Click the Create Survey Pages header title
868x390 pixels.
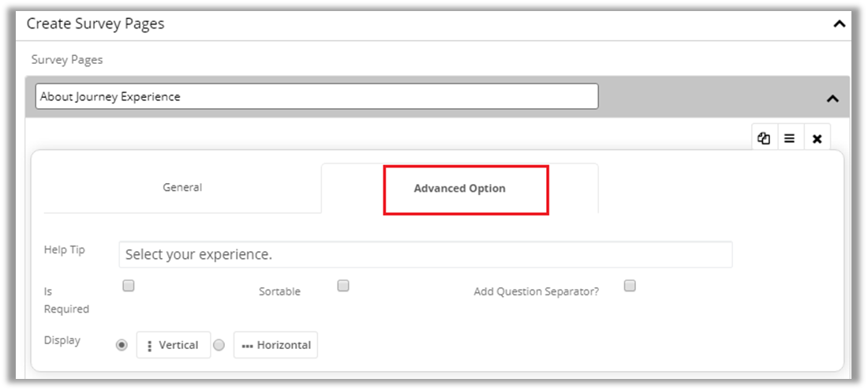pos(95,24)
